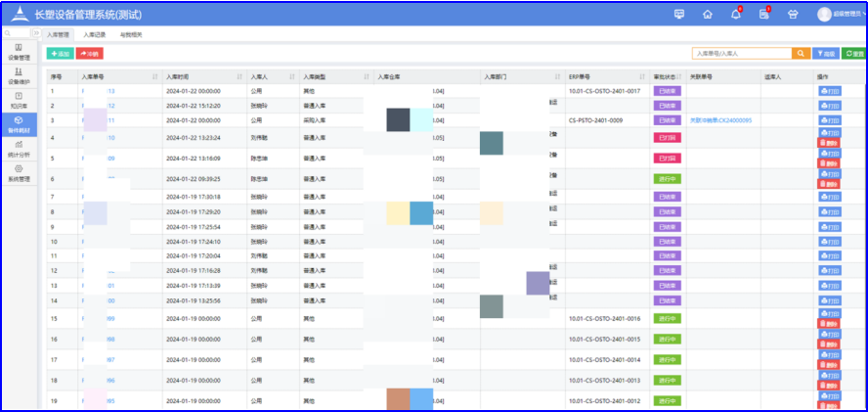Image resolution: width=868 pixels, height=412 pixels.
Task: Open the notification bell icon
Action: click(735, 14)
